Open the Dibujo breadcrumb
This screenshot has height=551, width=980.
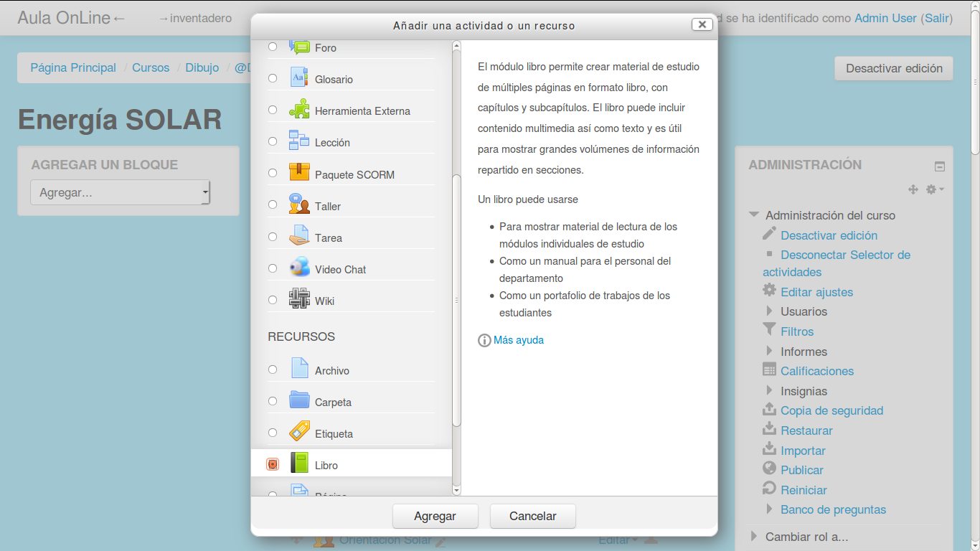click(202, 67)
